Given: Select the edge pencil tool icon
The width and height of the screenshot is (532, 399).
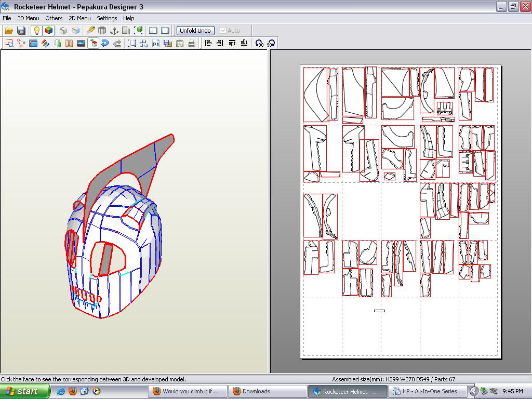Looking at the screenshot, I should 90,31.
